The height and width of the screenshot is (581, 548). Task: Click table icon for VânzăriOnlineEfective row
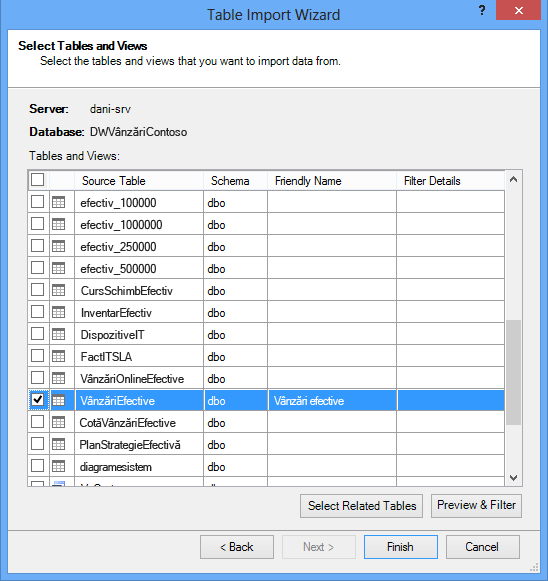pyautogui.click(x=59, y=378)
